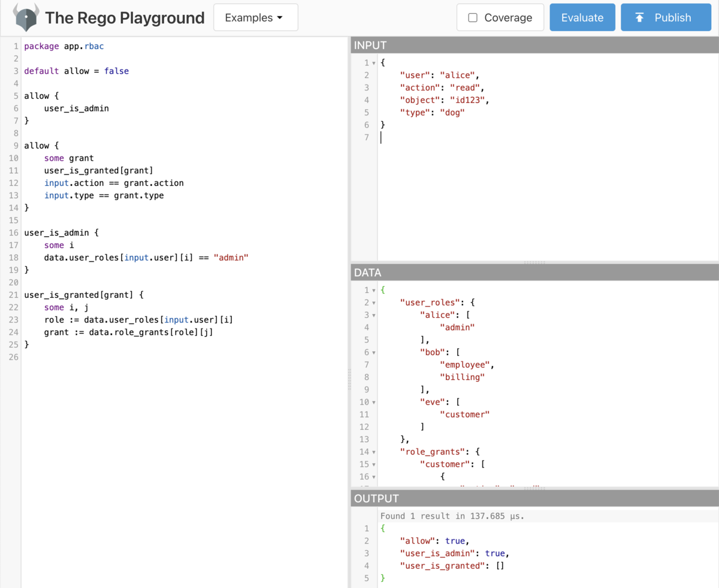Viewport: 719px width, 588px height.
Task: Enable the Coverage checkbox
Action: [x=473, y=18]
